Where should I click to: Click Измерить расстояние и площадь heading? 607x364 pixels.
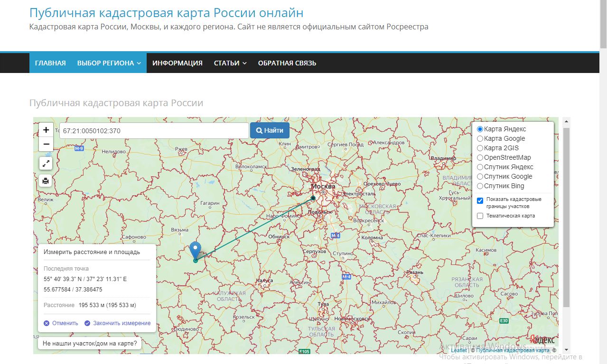(92, 252)
